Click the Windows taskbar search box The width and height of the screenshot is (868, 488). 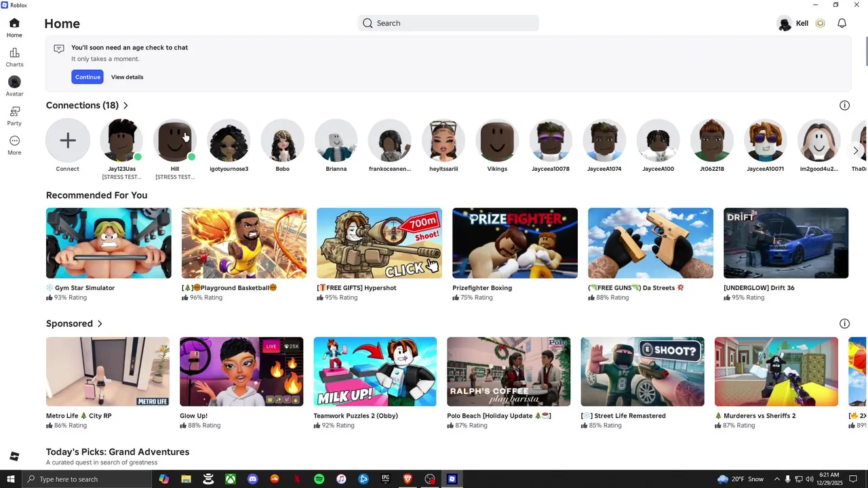[x=86, y=479]
